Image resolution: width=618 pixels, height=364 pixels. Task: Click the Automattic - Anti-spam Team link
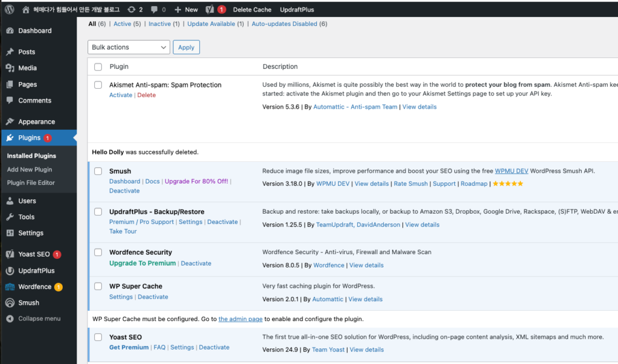point(355,106)
